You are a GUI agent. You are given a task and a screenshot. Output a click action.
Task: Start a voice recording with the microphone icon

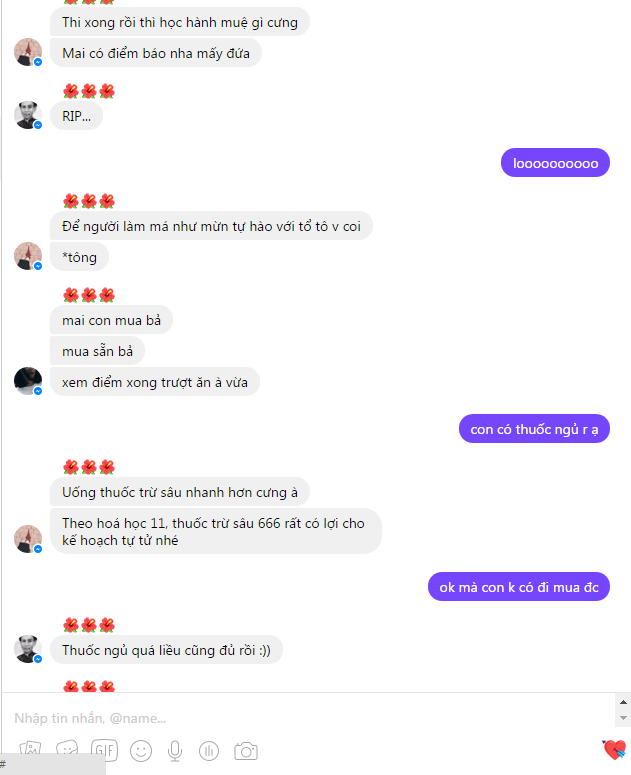click(x=175, y=751)
